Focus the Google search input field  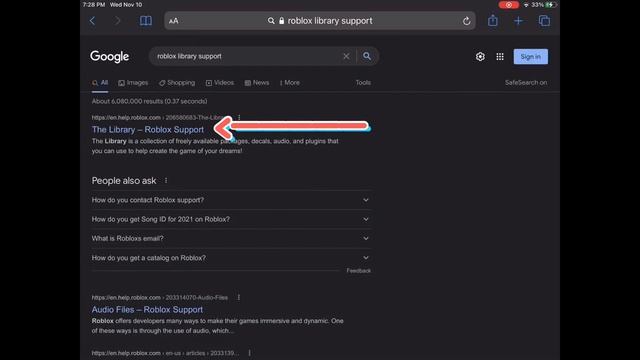[x=249, y=56]
